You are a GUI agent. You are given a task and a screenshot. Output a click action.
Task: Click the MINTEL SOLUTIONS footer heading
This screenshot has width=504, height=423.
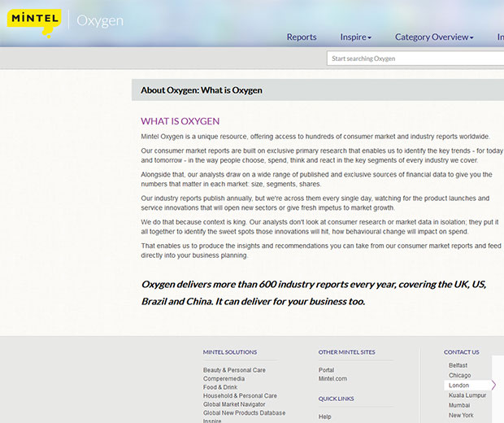230,352
